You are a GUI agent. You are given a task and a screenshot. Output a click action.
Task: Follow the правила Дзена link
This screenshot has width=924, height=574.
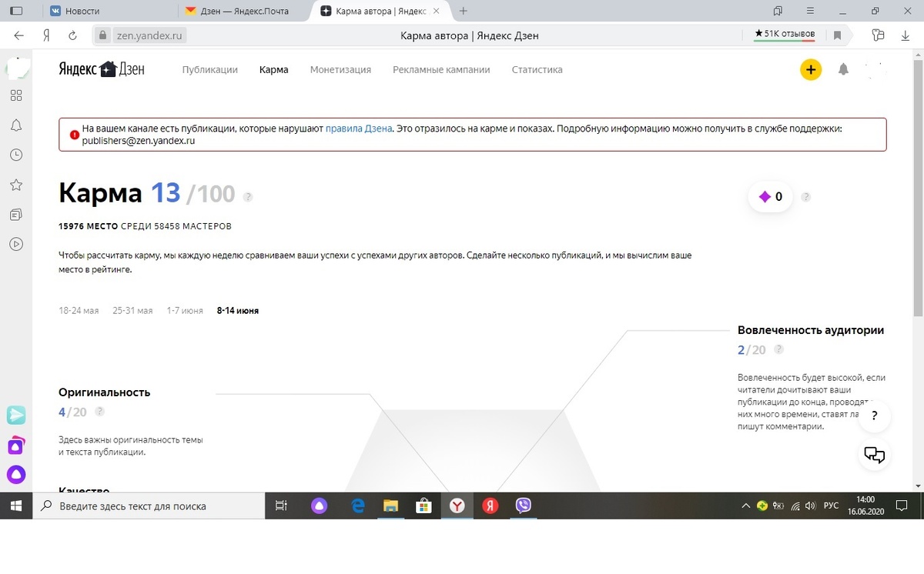coord(359,128)
